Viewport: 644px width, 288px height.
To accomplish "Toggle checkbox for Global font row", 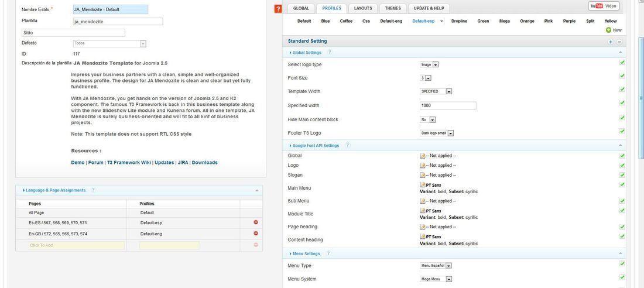I will pos(622,156).
